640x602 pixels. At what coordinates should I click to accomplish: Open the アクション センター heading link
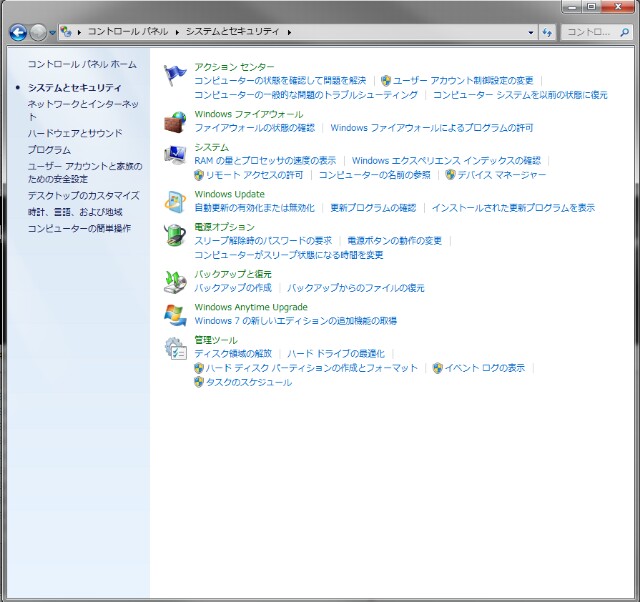point(234,67)
